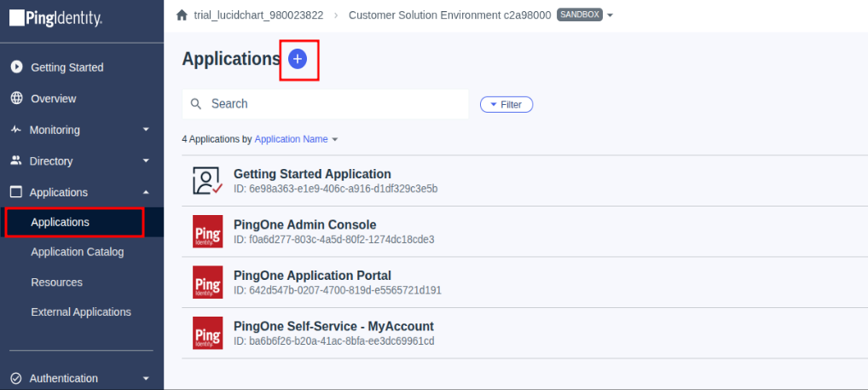Viewport: 868px width, 390px height.
Task: Click Customer Solution Environment c2a98000 breadcrumb
Action: coord(449,15)
